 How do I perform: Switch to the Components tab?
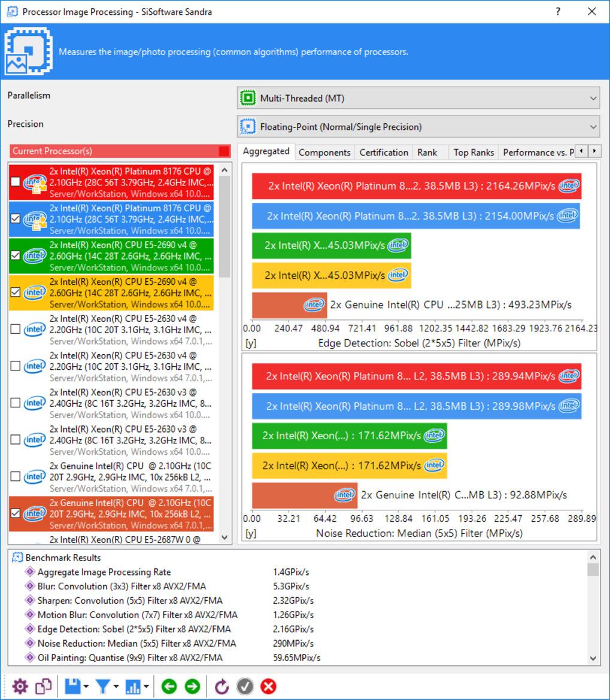coord(324,153)
